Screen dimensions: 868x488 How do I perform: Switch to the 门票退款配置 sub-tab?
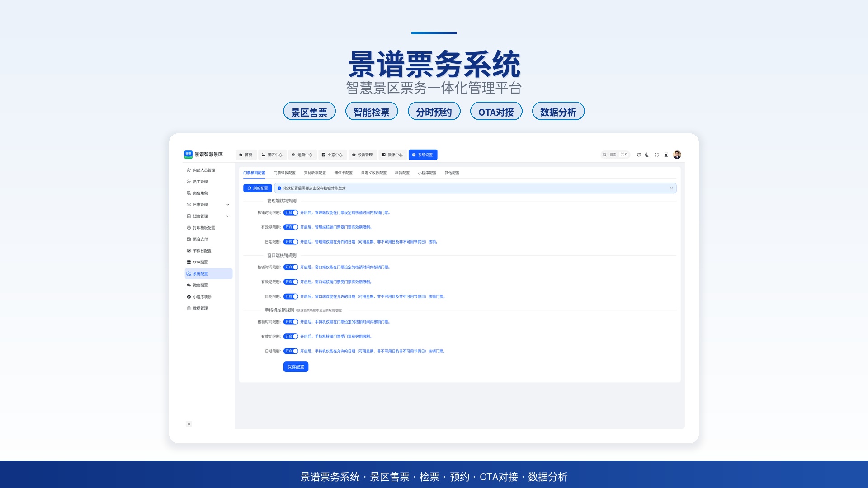point(284,173)
